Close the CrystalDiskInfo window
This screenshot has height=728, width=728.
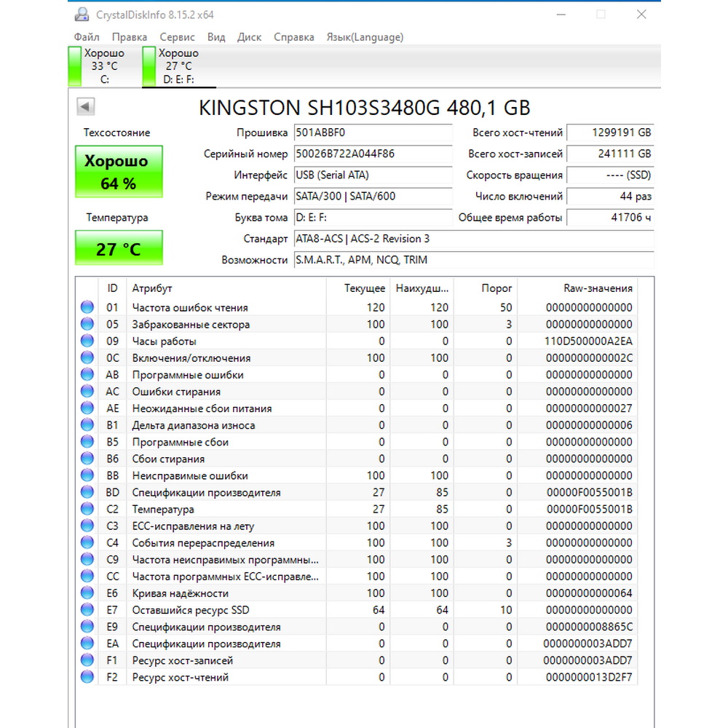641,15
